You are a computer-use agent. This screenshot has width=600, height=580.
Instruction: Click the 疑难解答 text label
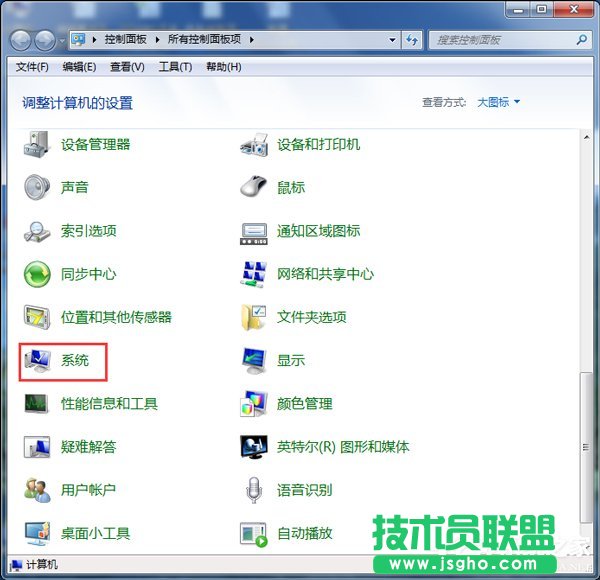(88, 447)
